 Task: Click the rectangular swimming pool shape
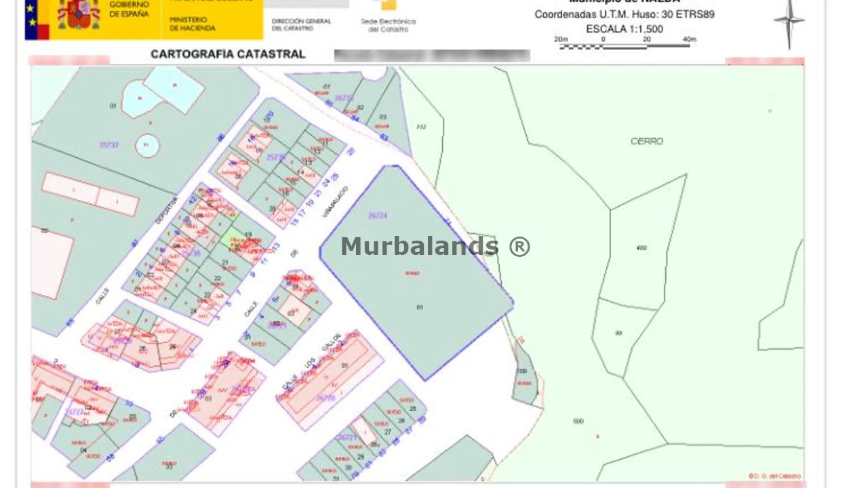tap(175, 88)
